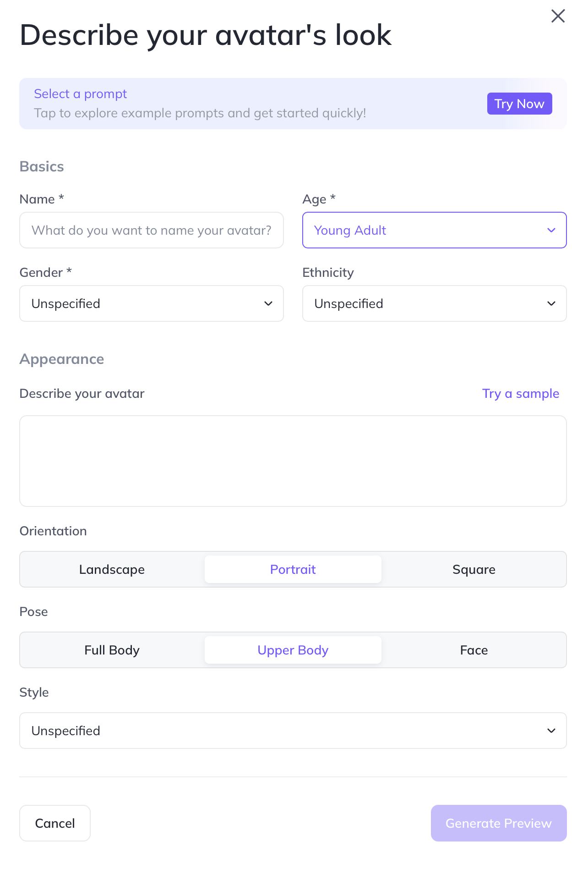Close the avatar description dialog
This screenshot has width=588, height=869.
558,16
